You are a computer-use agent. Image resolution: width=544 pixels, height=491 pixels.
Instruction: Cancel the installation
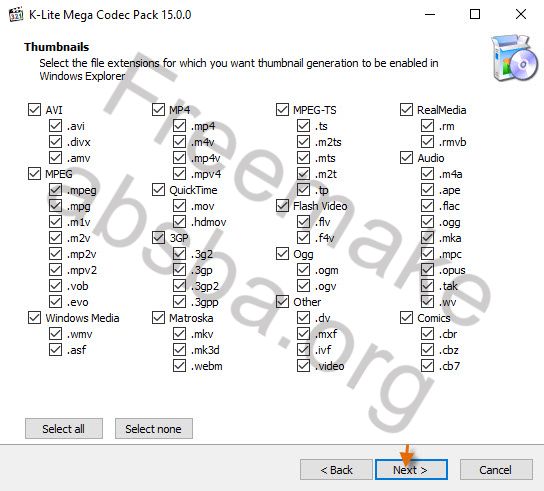(x=496, y=470)
